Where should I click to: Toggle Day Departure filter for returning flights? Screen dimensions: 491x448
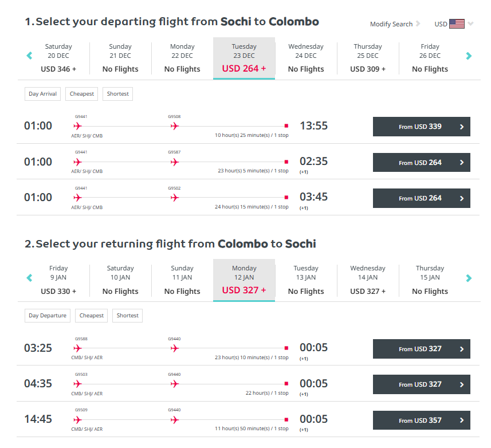point(48,316)
